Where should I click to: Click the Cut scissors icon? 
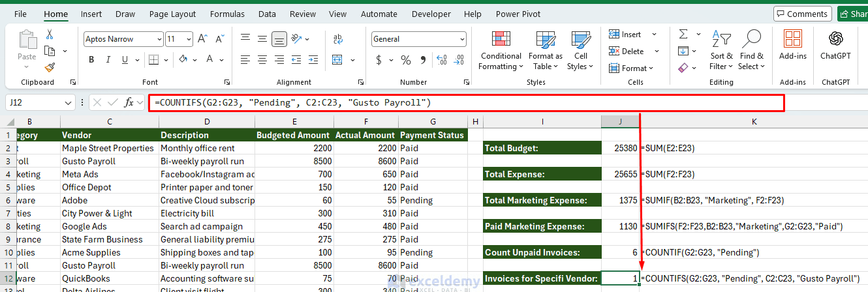point(50,35)
